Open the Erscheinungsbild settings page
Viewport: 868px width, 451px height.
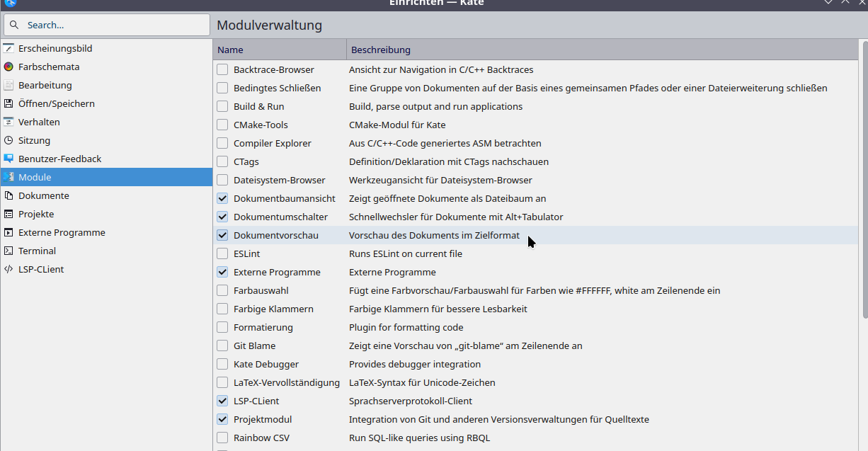[106, 48]
